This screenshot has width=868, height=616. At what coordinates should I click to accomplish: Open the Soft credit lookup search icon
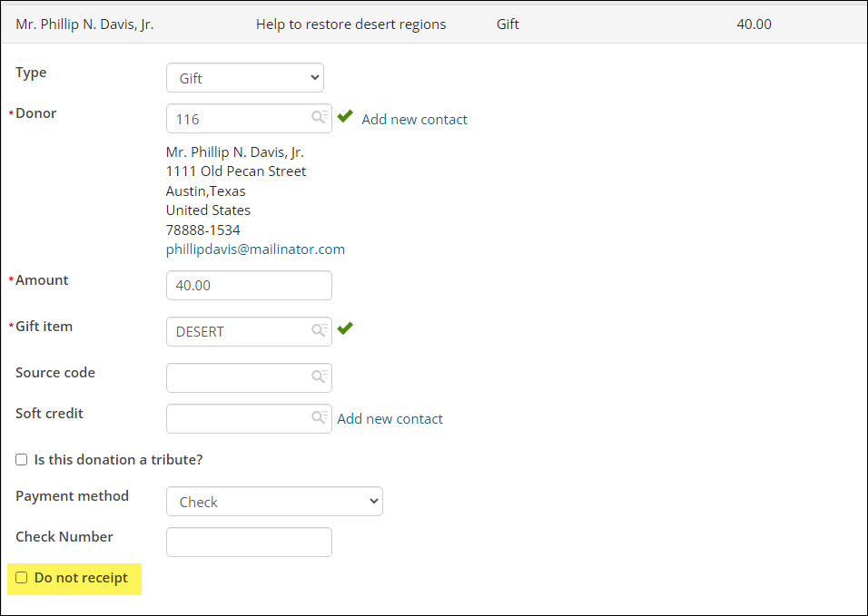click(x=320, y=417)
